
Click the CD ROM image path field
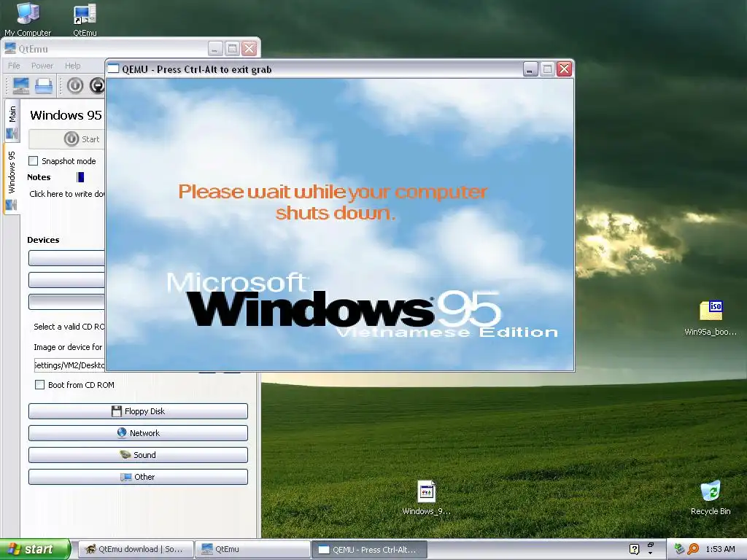(69, 365)
